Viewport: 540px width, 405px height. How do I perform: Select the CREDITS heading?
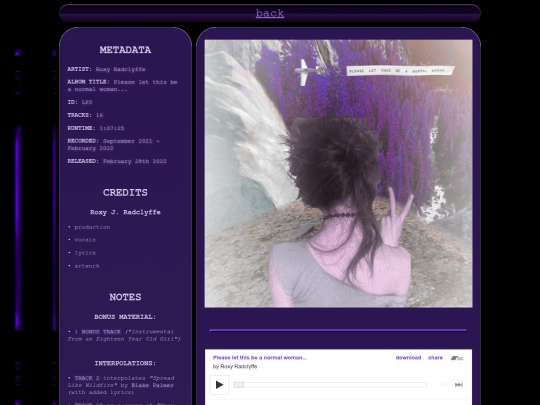125,193
